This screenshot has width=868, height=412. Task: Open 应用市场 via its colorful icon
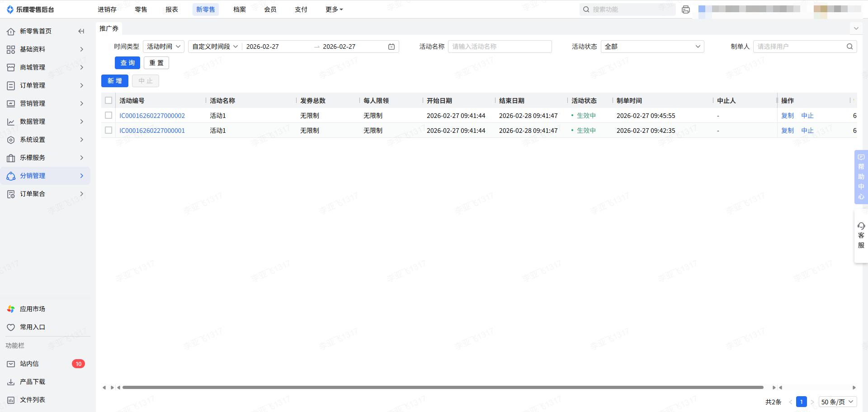(x=11, y=309)
